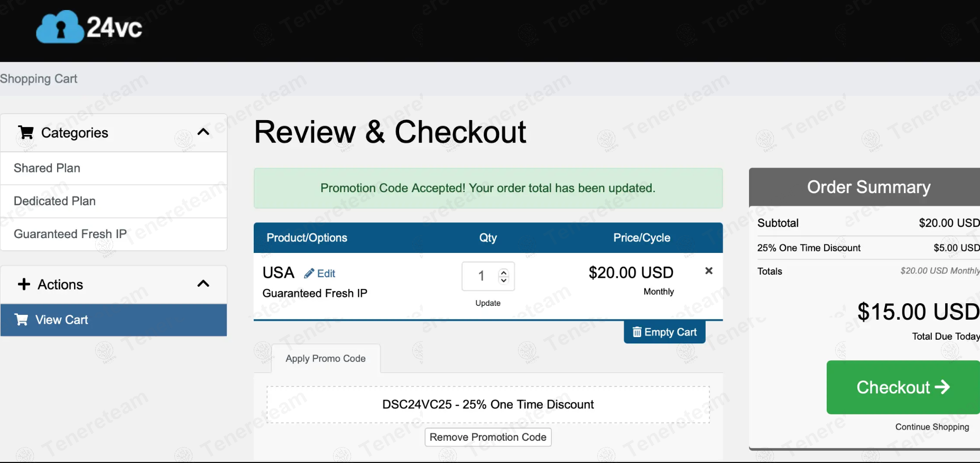Click the Subtotal label in Order Summary
The height and width of the screenshot is (463, 980).
click(x=778, y=223)
